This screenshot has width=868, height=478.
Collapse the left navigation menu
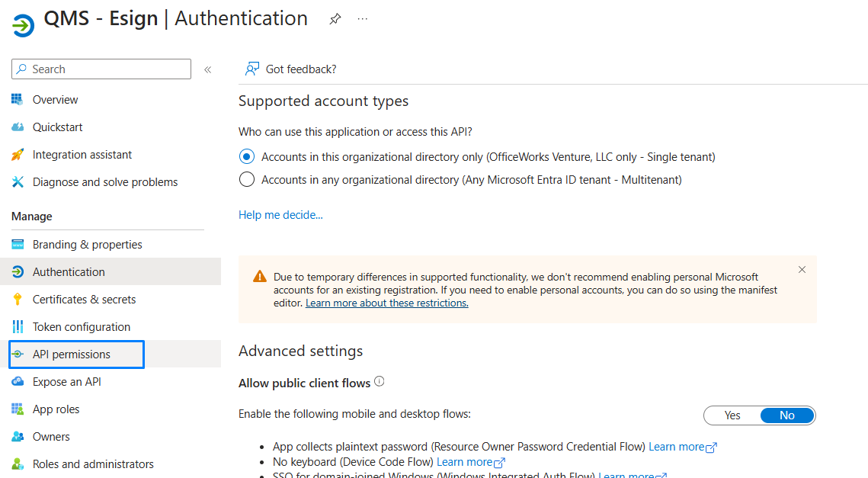[208, 69]
